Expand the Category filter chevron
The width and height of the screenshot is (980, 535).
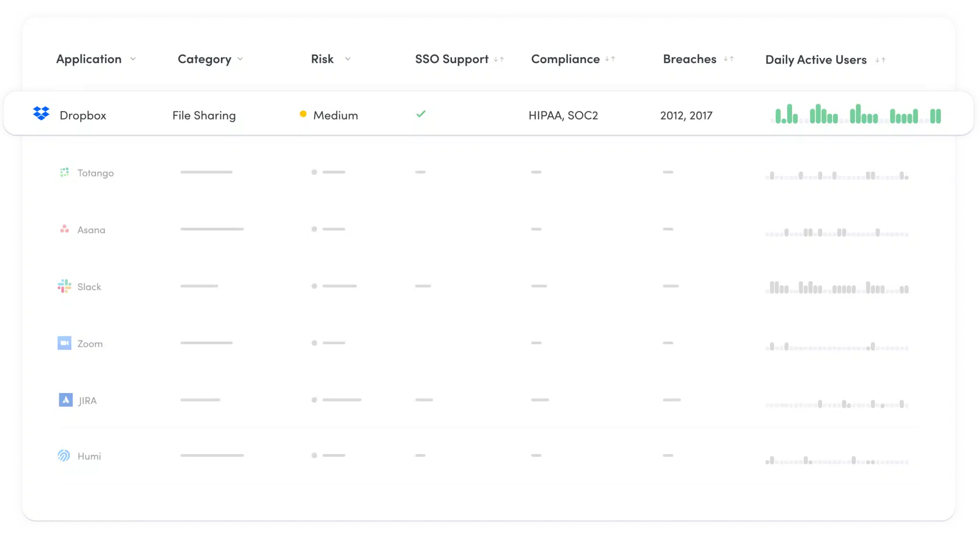pyautogui.click(x=240, y=59)
